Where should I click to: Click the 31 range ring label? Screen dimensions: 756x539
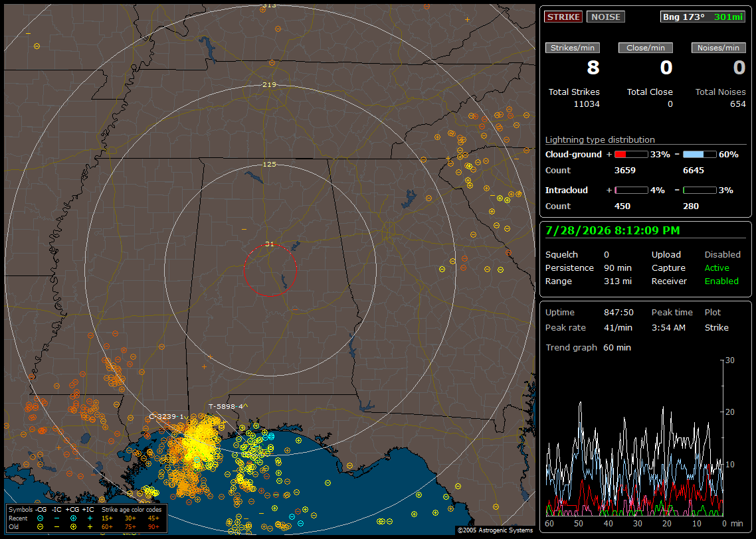[270, 244]
